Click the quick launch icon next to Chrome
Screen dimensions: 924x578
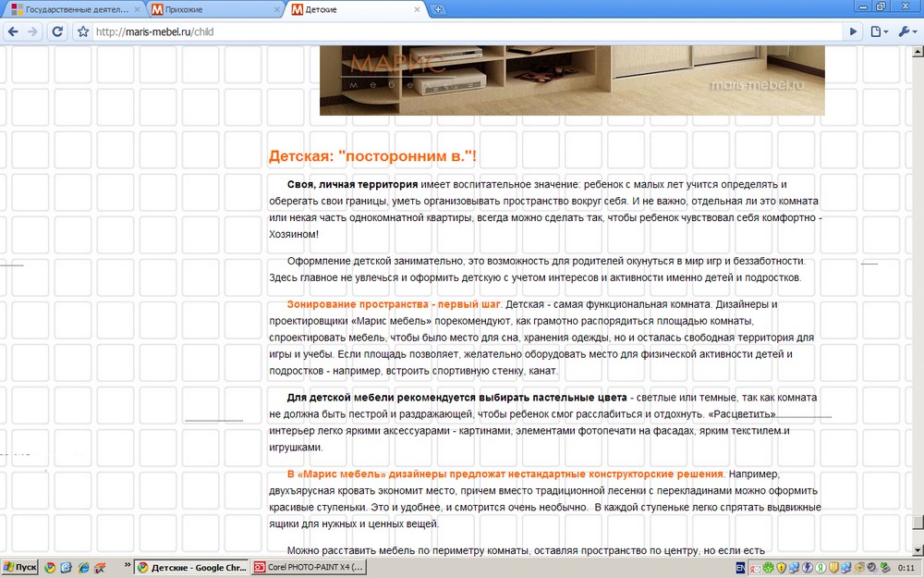pos(66,568)
